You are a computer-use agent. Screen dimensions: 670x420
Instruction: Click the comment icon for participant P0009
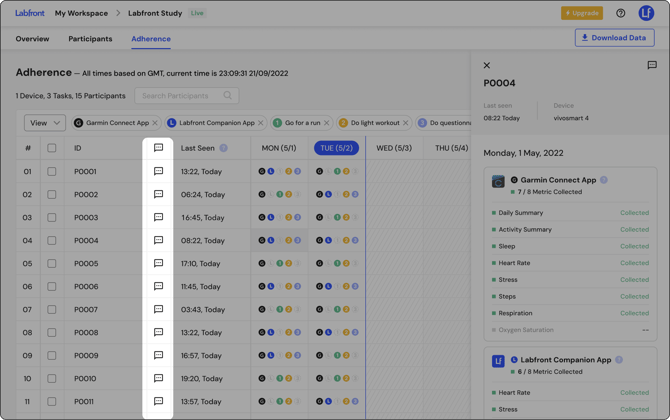coord(158,355)
